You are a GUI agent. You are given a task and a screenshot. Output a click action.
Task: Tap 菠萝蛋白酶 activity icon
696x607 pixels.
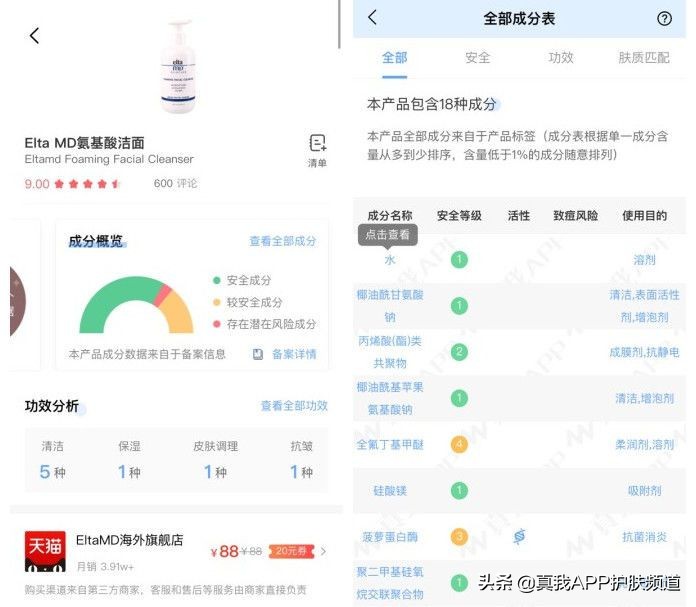point(519,536)
